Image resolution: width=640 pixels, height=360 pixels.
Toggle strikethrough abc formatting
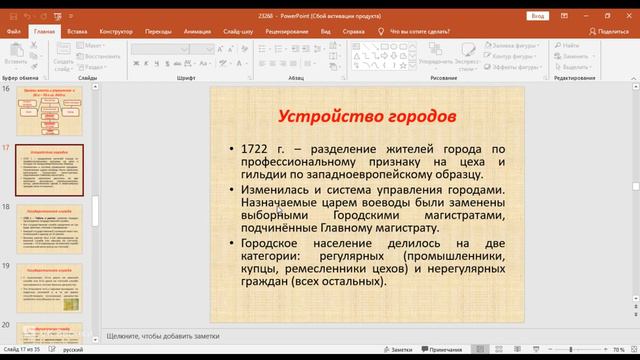[x=177, y=63]
